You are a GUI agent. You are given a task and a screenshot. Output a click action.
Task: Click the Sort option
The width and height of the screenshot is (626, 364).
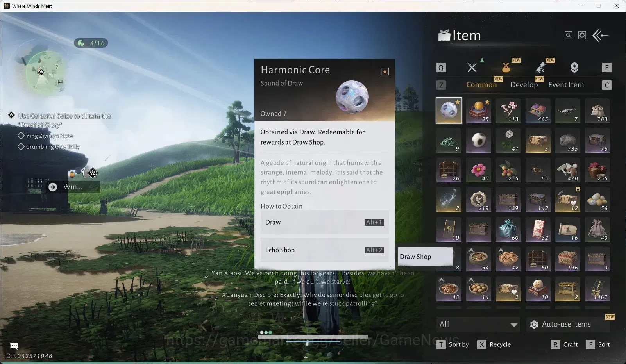598,344
